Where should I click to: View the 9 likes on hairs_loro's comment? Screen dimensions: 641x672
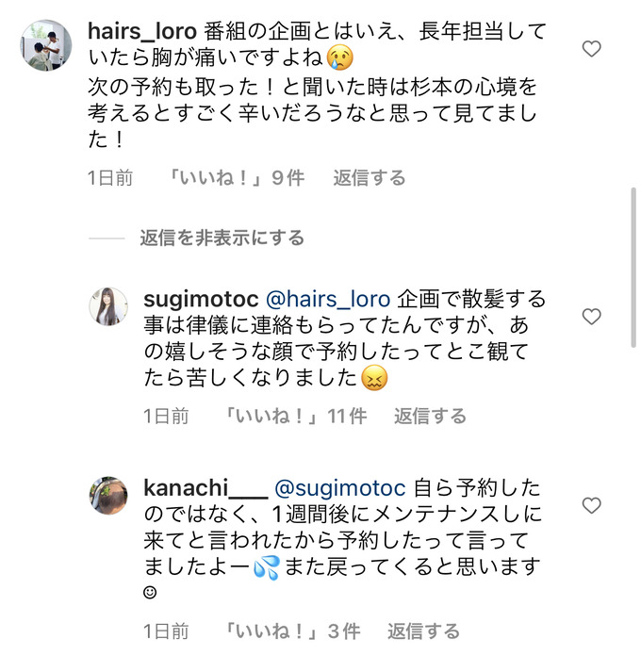click(x=236, y=178)
